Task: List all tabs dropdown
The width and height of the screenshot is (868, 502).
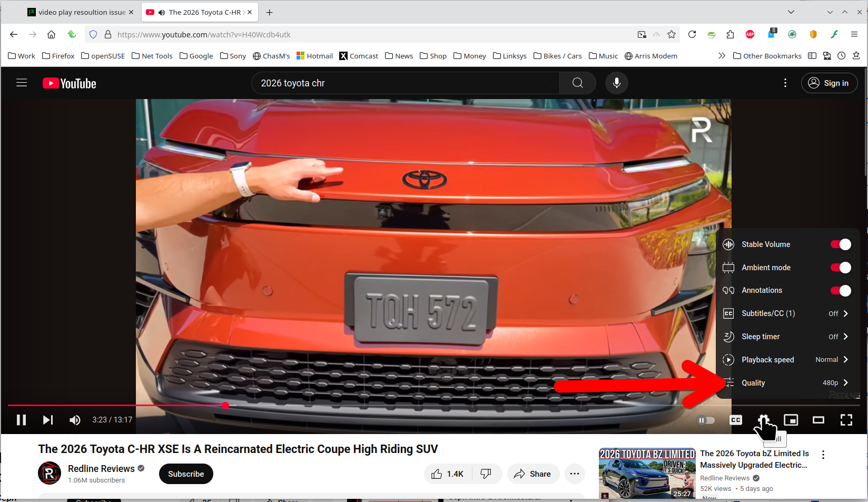Action: point(791,12)
